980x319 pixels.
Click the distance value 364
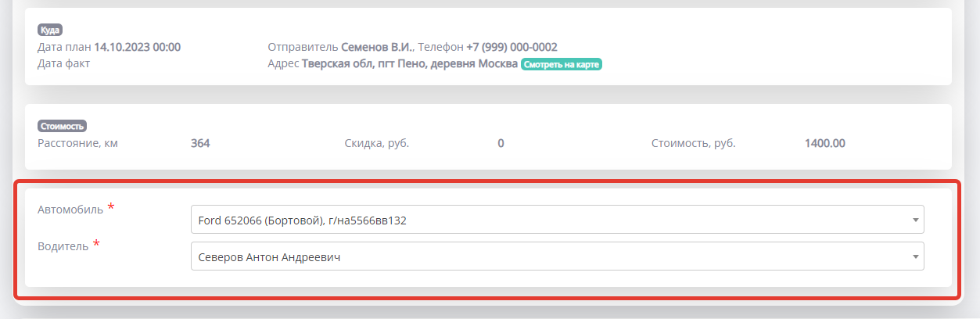click(x=200, y=143)
